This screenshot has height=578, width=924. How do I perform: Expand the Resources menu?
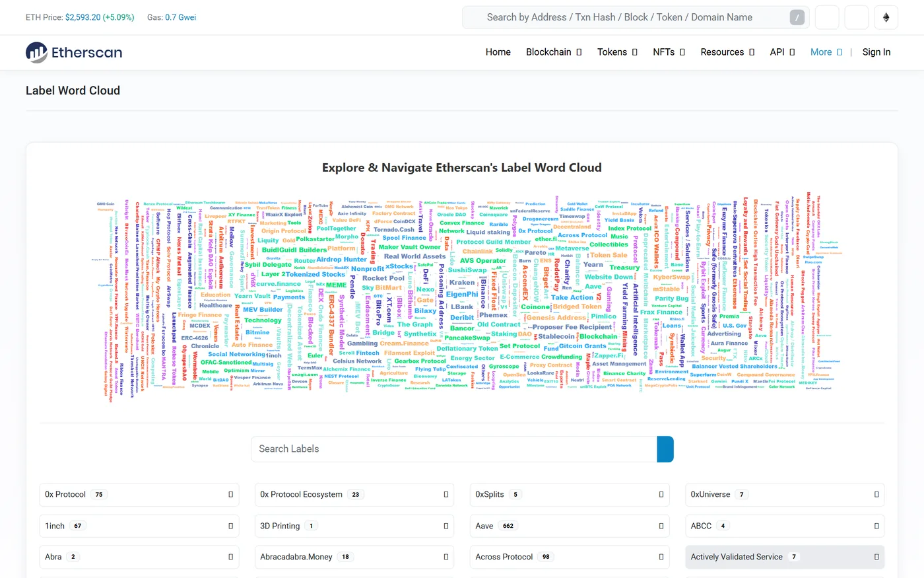coord(727,52)
